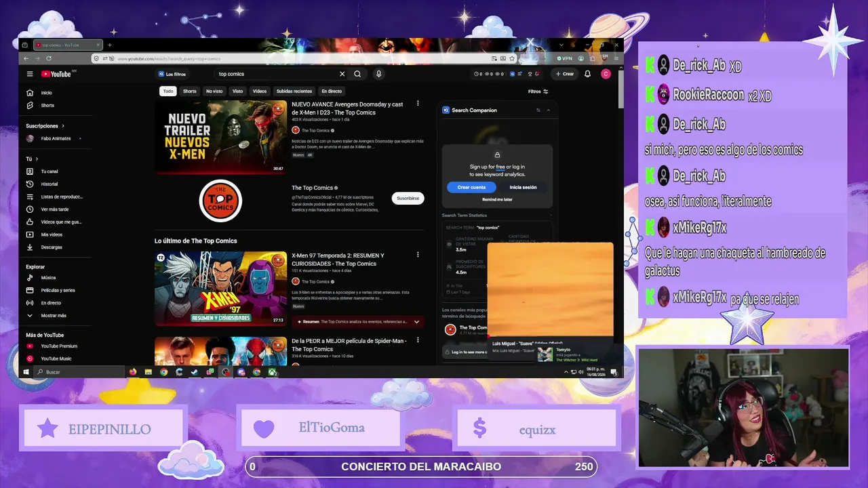The width and height of the screenshot is (868, 488).
Task: Play the NUEVO TRAILER NUEVOS X-MEN thumbnail
Action: click(221, 136)
